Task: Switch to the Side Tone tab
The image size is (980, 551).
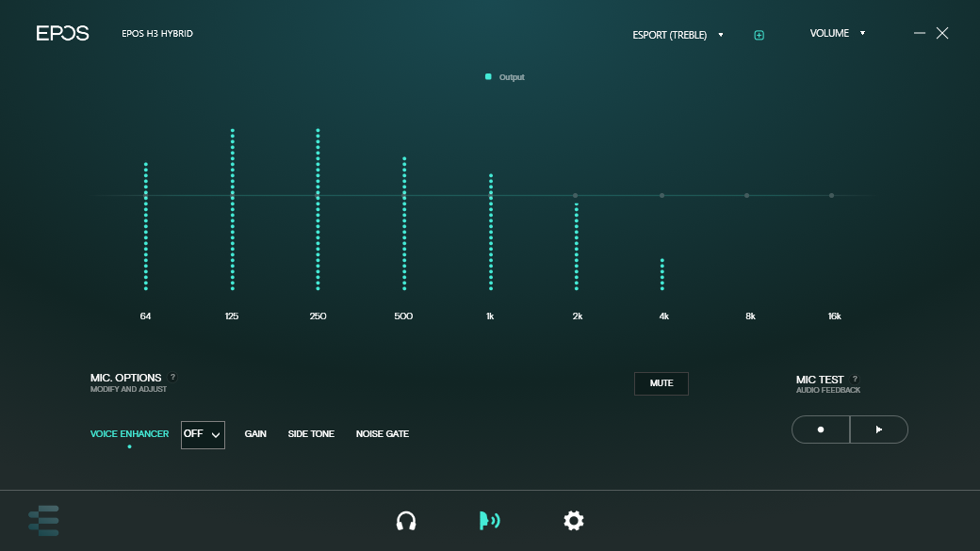Action: click(x=311, y=433)
